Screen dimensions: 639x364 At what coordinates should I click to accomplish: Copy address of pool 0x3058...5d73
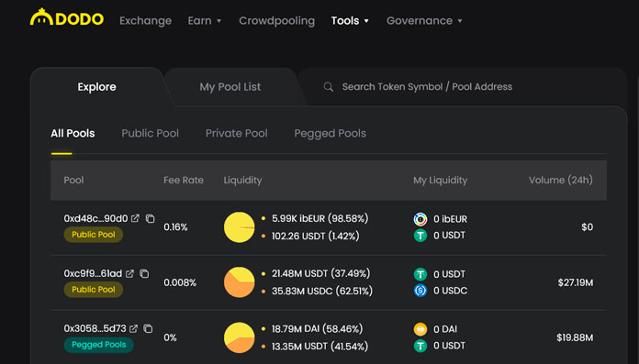[x=148, y=328]
